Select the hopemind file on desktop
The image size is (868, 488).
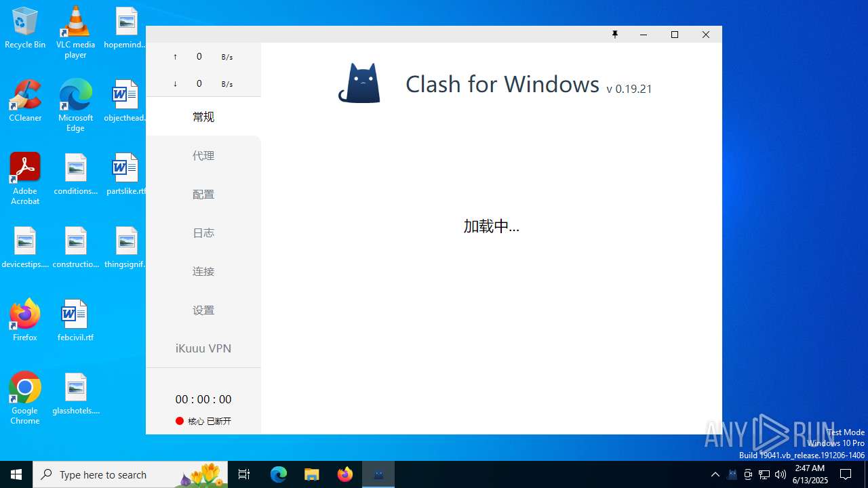click(126, 28)
